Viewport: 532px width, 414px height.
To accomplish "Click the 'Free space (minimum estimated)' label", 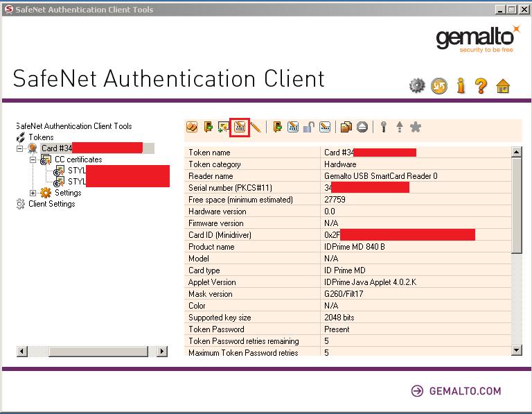I will 240,200.
